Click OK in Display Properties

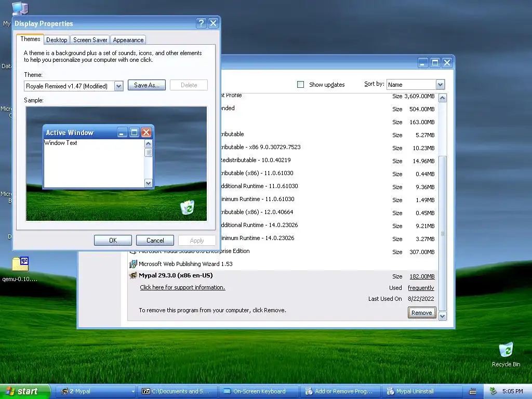[x=113, y=240]
